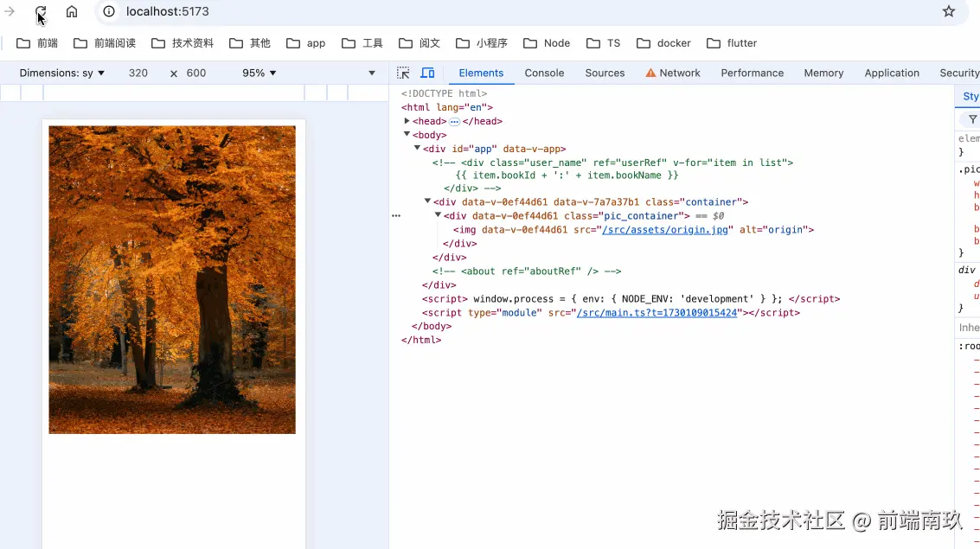Select the <!DOCTYPE html> line
This screenshot has width=980, height=549.
(444, 93)
